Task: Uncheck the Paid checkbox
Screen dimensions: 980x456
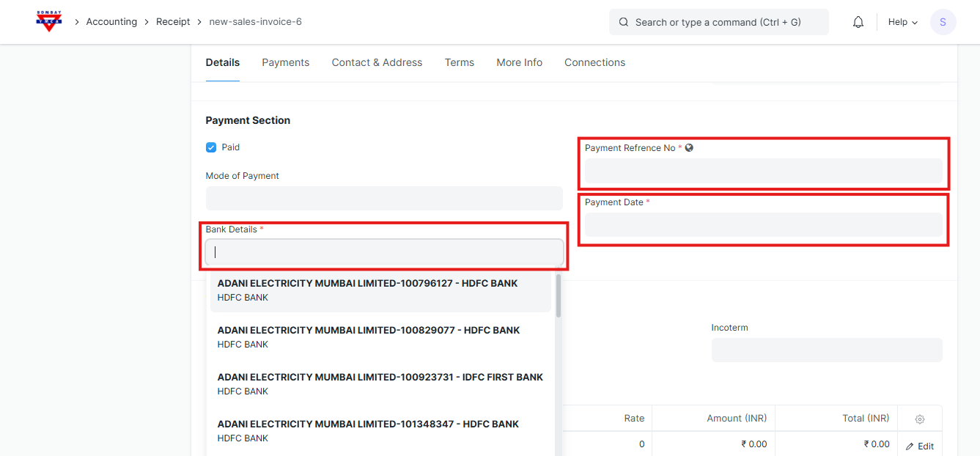Action: click(x=211, y=147)
